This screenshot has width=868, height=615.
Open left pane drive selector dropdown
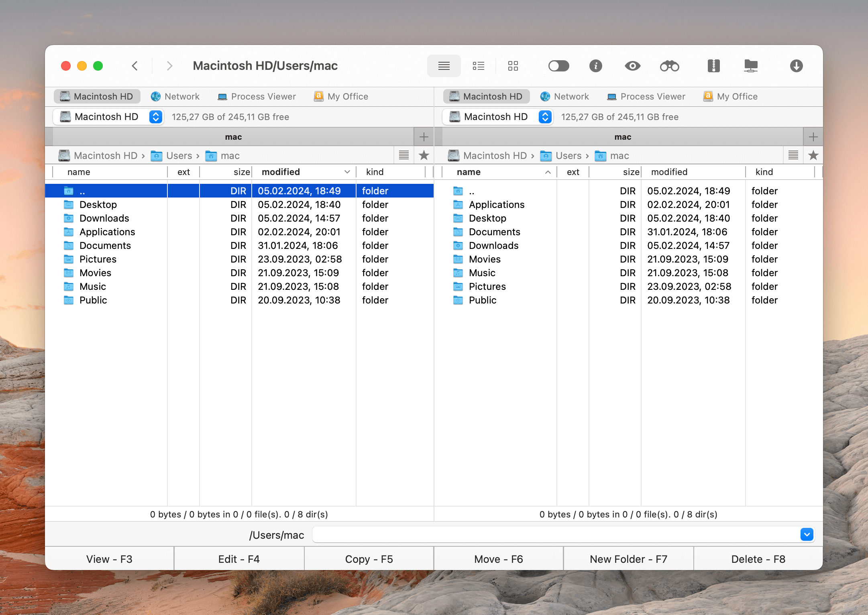pyautogui.click(x=108, y=117)
